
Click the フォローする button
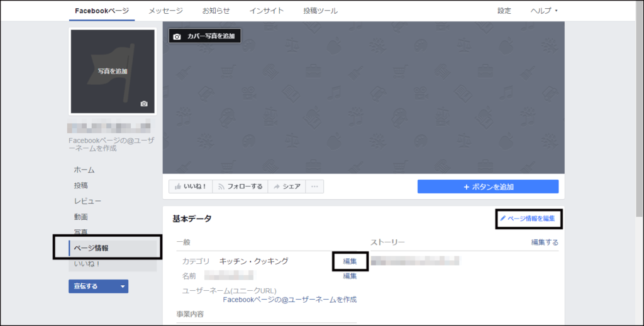240,187
